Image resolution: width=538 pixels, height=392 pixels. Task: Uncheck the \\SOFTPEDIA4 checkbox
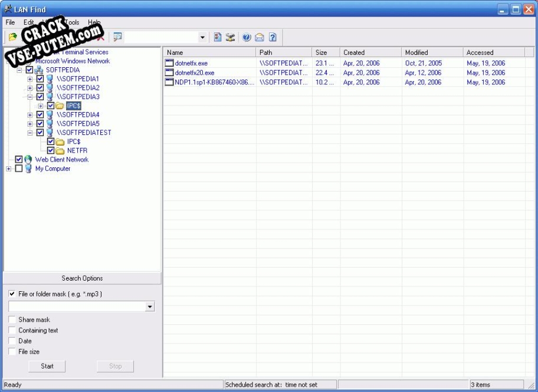pyautogui.click(x=40, y=114)
